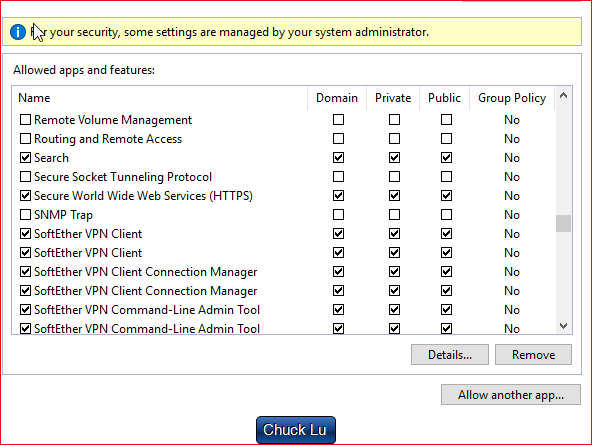592x445 pixels.
Task: Tick Private checkbox for Remote Volume Management
Action: point(394,120)
